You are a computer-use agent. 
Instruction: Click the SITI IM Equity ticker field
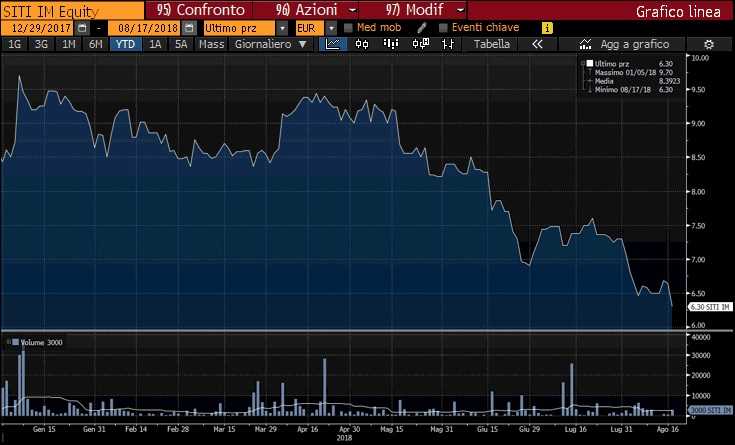pos(72,10)
